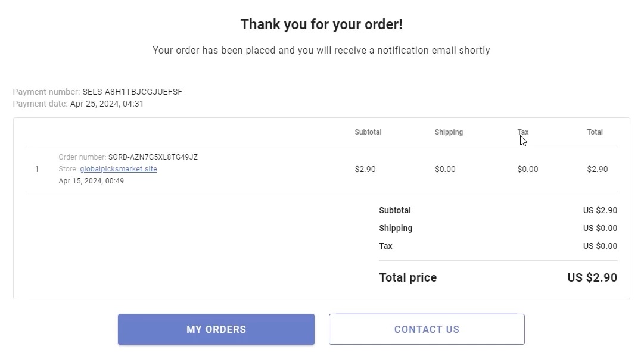Click the MY ORDERS button
The image size is (644, 362).
pyautogui.click(x=216, y=329)
